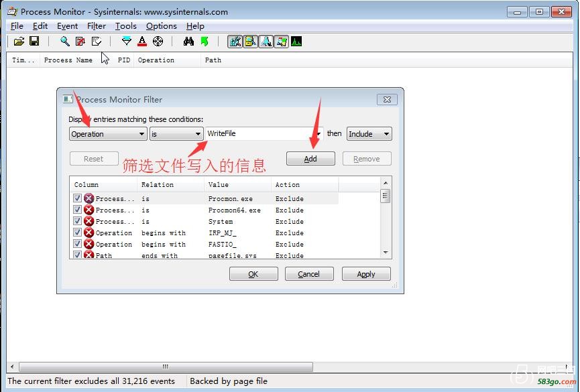Click the Reset button
The width and height of the screenshot is (580, 392).
point(94,159)
